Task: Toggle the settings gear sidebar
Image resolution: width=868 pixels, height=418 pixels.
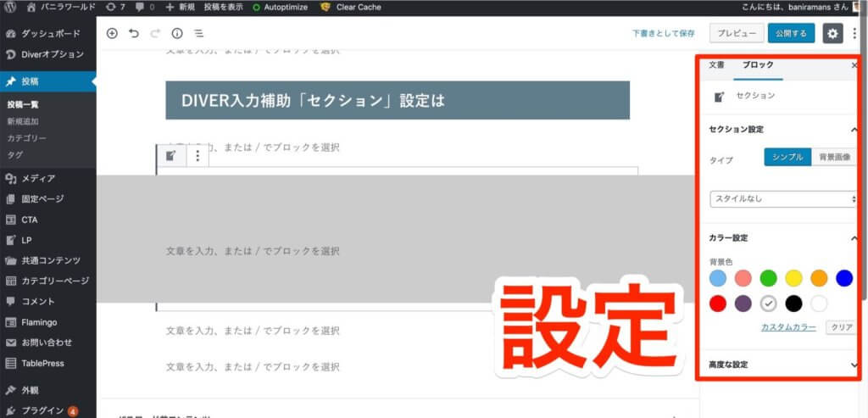Action: point(832,33)
